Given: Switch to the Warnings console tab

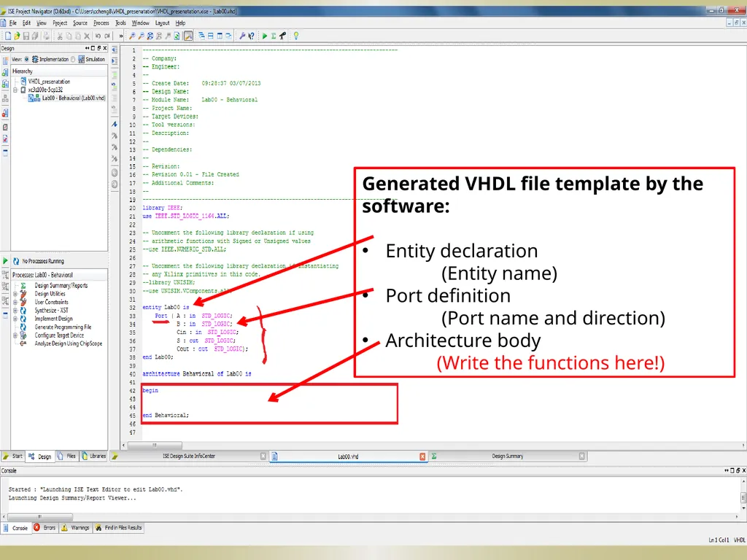Looking at the screenshot, I should (75, 528).
